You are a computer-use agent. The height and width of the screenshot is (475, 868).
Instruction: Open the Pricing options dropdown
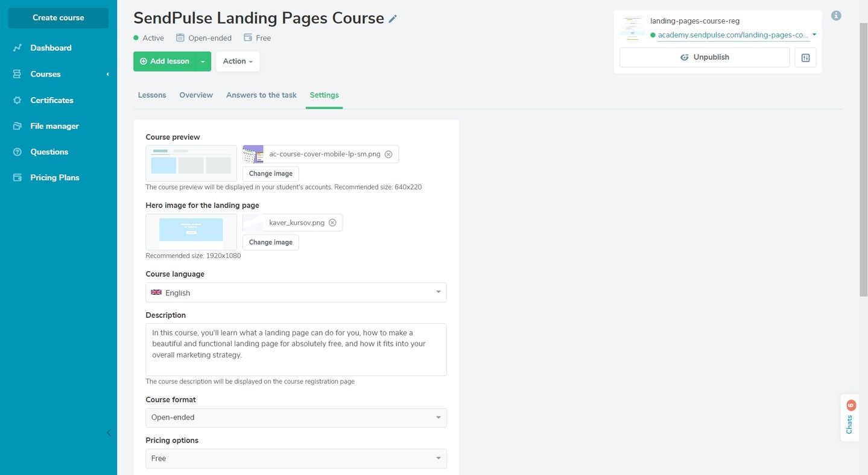coord(296,459)
